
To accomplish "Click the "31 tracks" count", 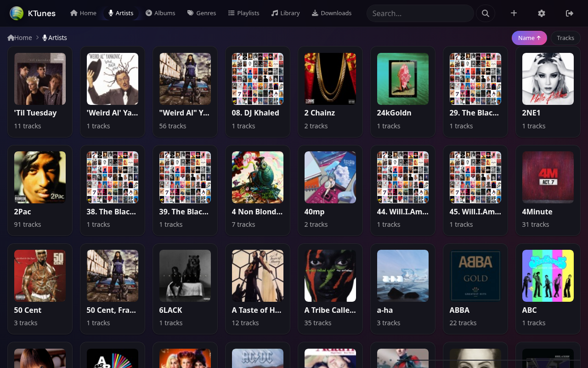I will [x=536, y=224].
